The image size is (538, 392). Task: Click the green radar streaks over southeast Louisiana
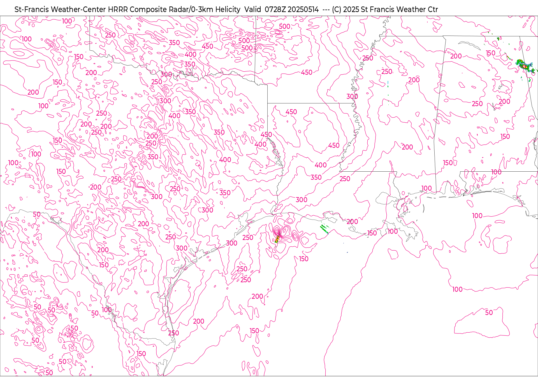click(324, 229)
